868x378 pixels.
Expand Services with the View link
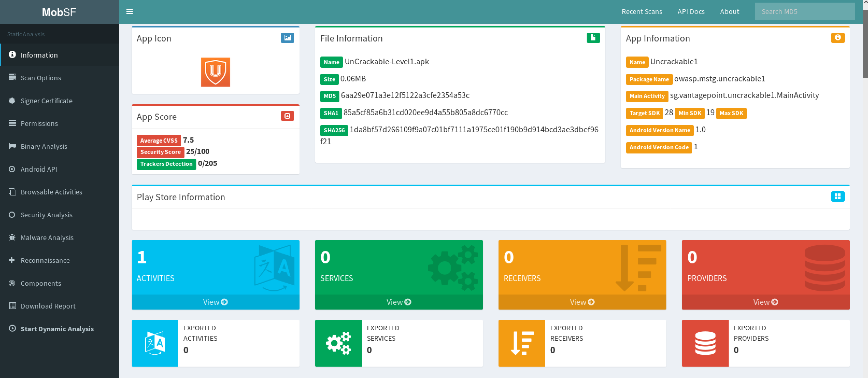coord(398,302)
